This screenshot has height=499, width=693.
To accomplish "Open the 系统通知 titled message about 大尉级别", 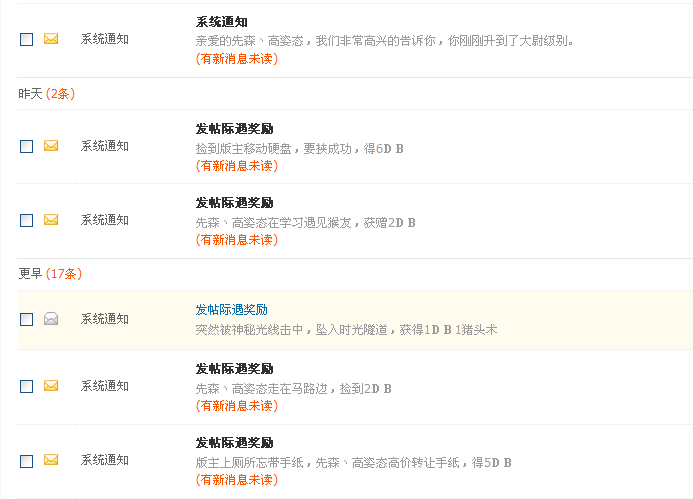I will pyautogui.click(x=221, y=22).
